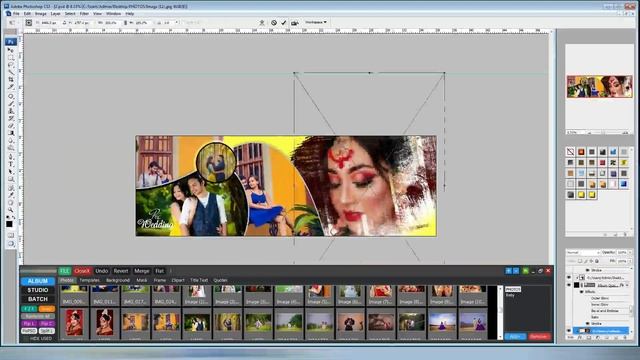Click first blue icon in plugin title bar
Image resolution: width=640 pixels, height=360 pixels.
click(509, 271)
